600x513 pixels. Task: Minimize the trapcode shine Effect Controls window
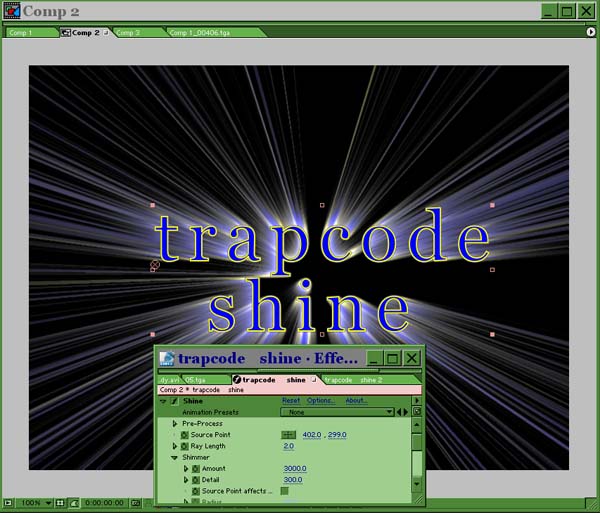374,358
